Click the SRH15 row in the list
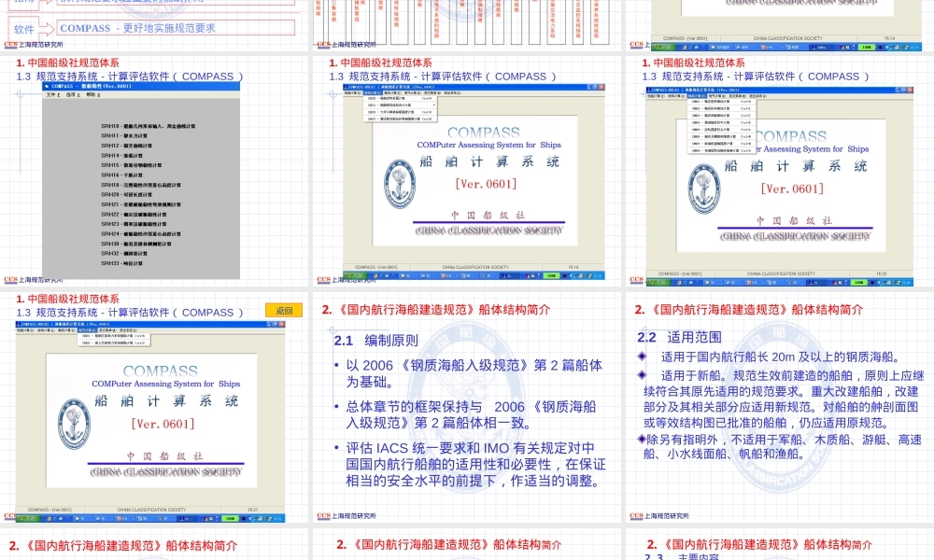 [131, 165]
